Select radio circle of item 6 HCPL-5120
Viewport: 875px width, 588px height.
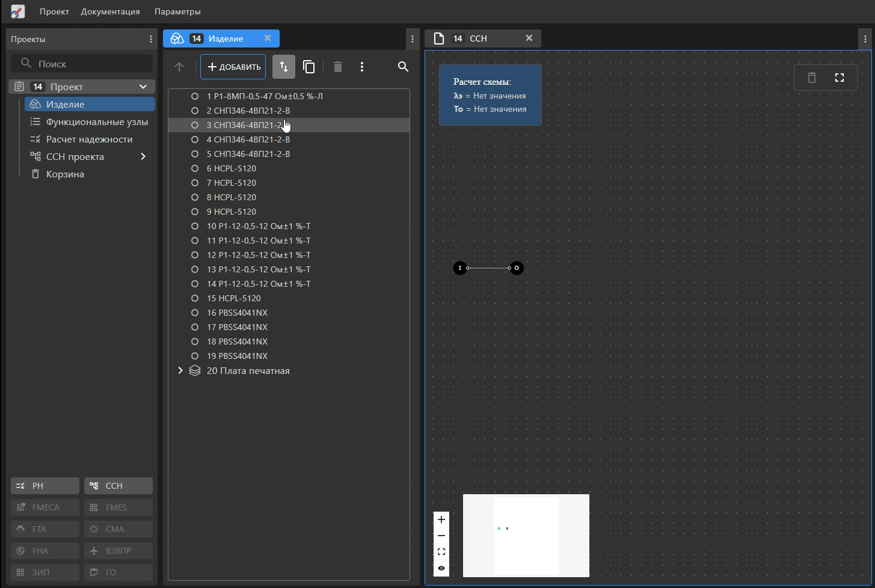coord(195,168)
